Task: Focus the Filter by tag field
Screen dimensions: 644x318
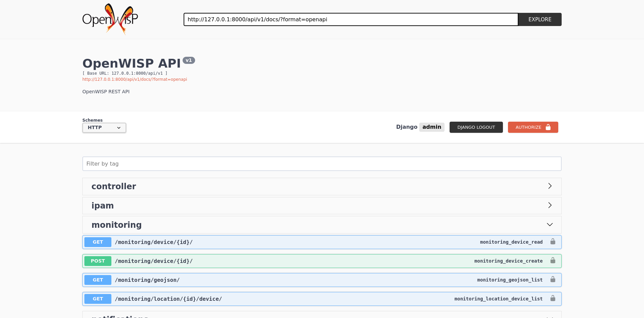Action: tap(322, 164)
